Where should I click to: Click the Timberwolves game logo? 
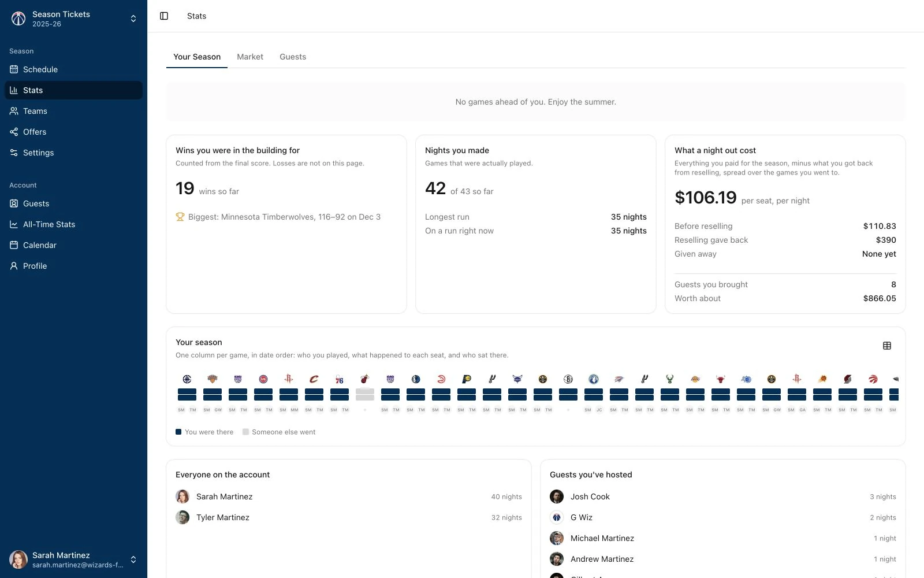[594, 379]
